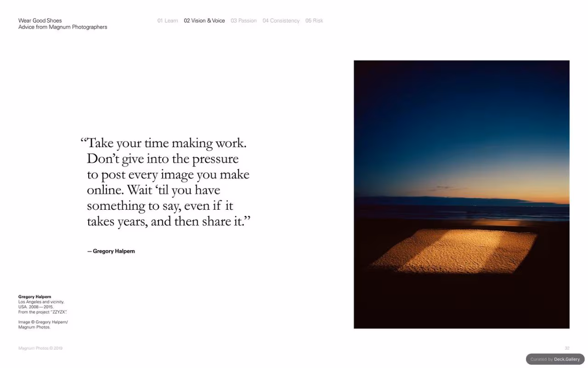Click the caption line mentioning project "ZZYZX"
588x368 pixels.
(43, 312)
